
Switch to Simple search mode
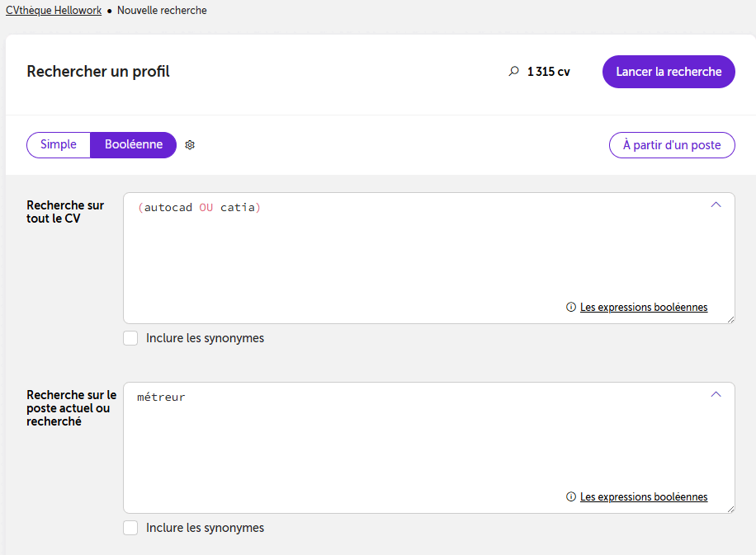(x=59, y=144)
